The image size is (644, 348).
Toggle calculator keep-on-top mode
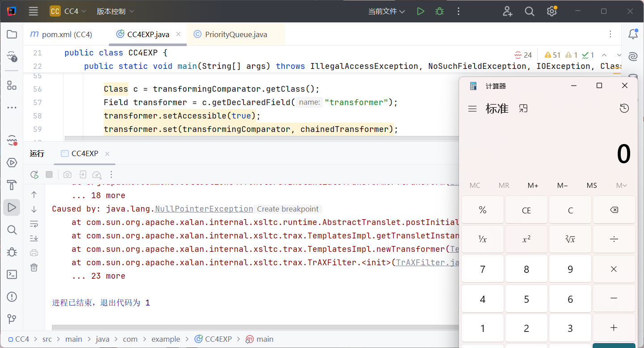point(523,109)
